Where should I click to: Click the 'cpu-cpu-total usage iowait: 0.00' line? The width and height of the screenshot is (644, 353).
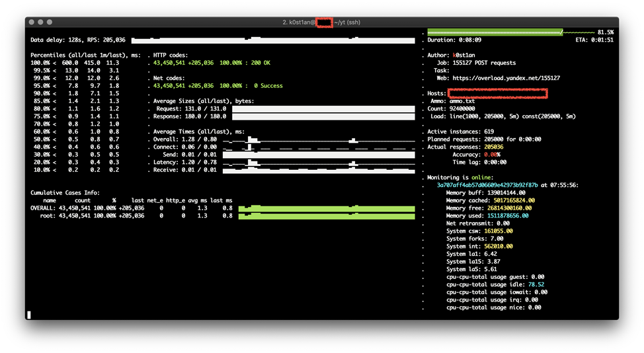(x=497, y=292)
